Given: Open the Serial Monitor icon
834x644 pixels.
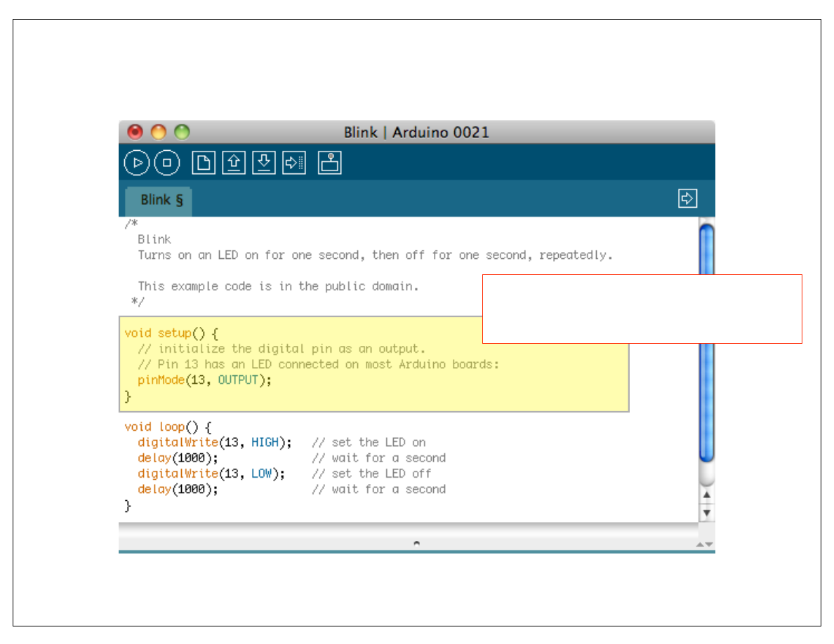Looking at the screenshot, I should click(x=329, y=163).
